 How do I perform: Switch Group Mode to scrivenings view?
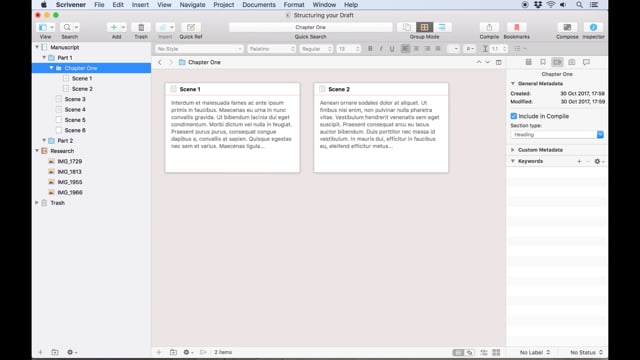coord(407,27)
